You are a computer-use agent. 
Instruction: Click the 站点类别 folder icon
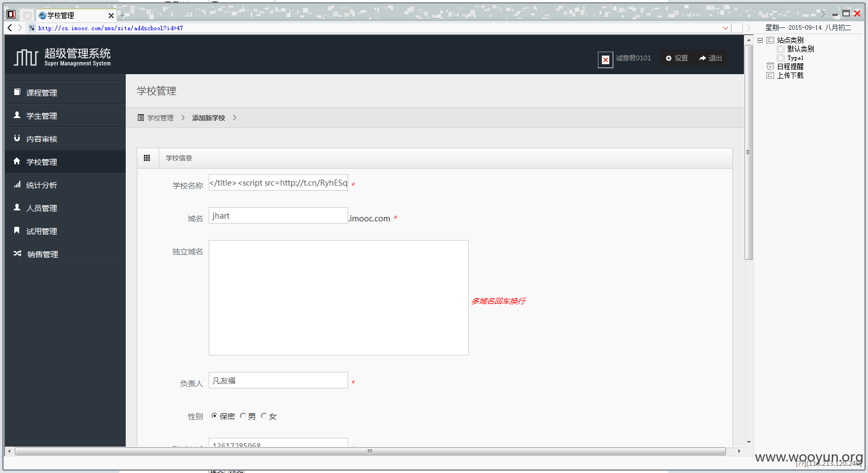tap(770, 40)
